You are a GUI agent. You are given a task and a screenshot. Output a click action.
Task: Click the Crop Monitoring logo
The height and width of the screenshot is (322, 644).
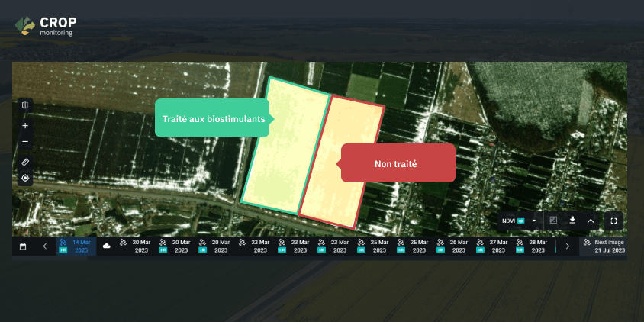click(46, 26)
